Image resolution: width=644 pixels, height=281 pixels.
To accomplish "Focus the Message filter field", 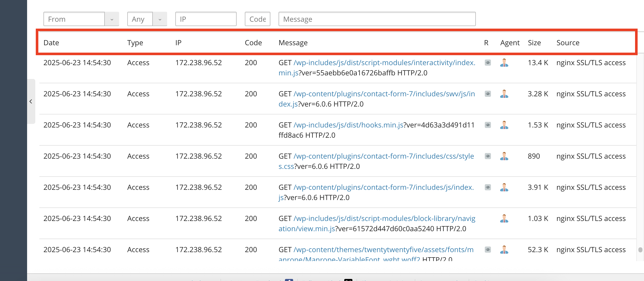I will 377,19.
